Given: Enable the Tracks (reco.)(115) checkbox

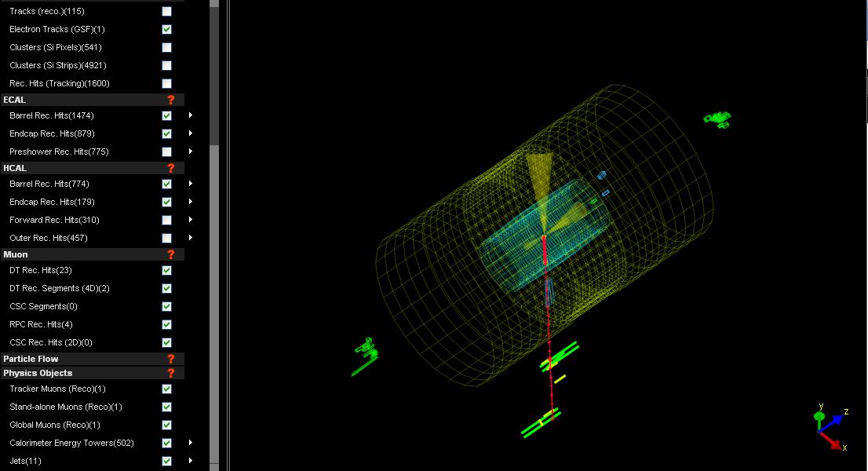Looking at the screenshot, I should [x=166, y=12].
